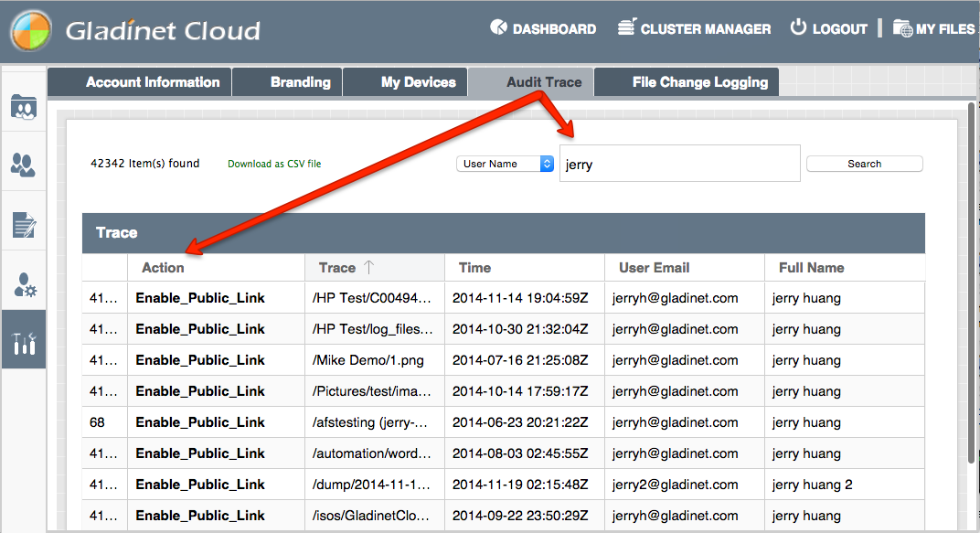This screenshot has width=980, height=533.
Task: Toggle the Trace column sort arrow
Action: [368, 268]
